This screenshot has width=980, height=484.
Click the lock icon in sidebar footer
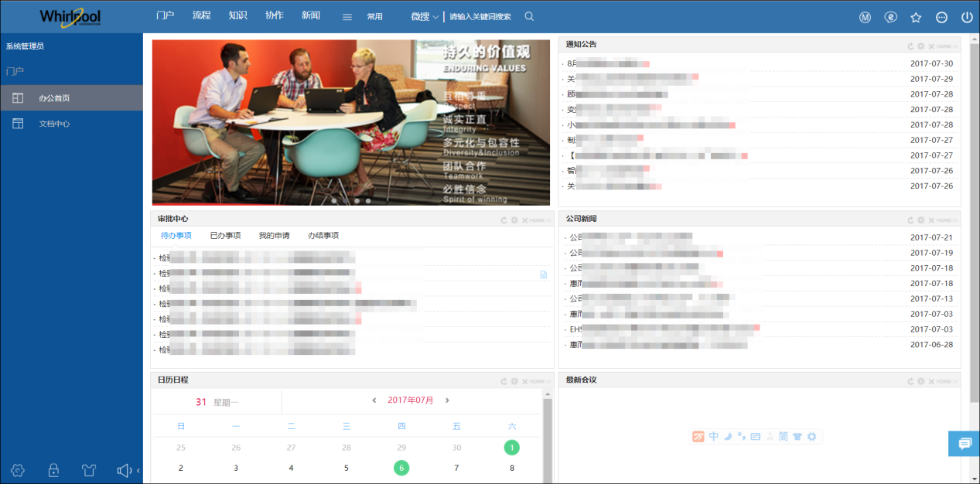click(53, 470)
